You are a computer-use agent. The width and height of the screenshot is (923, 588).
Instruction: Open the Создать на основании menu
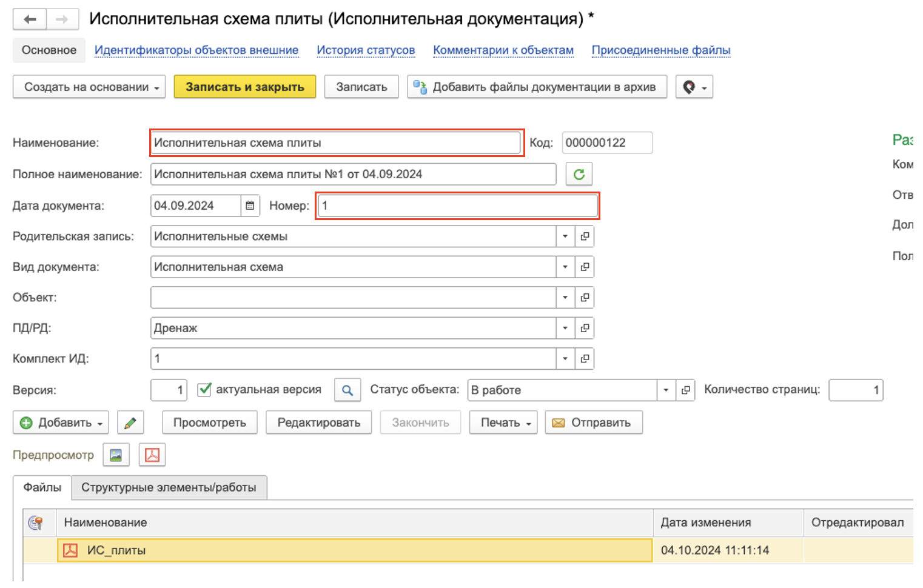pos(89,87)
